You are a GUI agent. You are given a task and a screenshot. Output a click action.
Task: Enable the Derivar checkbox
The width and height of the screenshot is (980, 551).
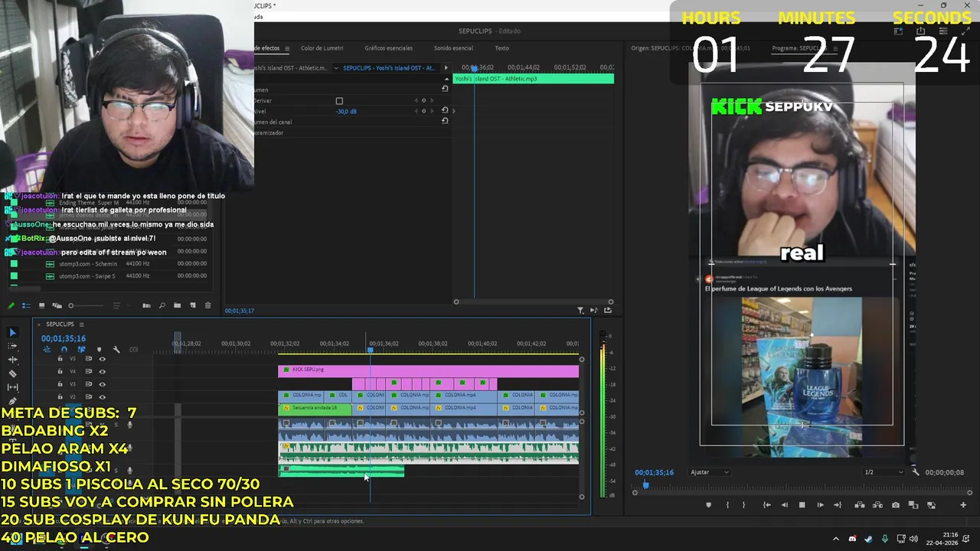click(x=339, y=101)
